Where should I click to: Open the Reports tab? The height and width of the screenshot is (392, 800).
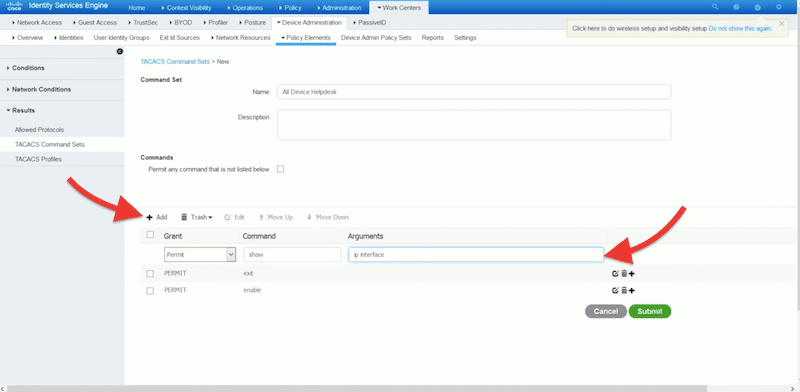point(433,38)
